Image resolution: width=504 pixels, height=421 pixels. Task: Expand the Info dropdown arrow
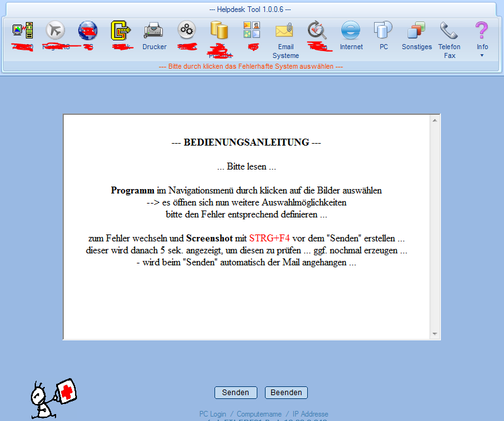pos(482,55)
